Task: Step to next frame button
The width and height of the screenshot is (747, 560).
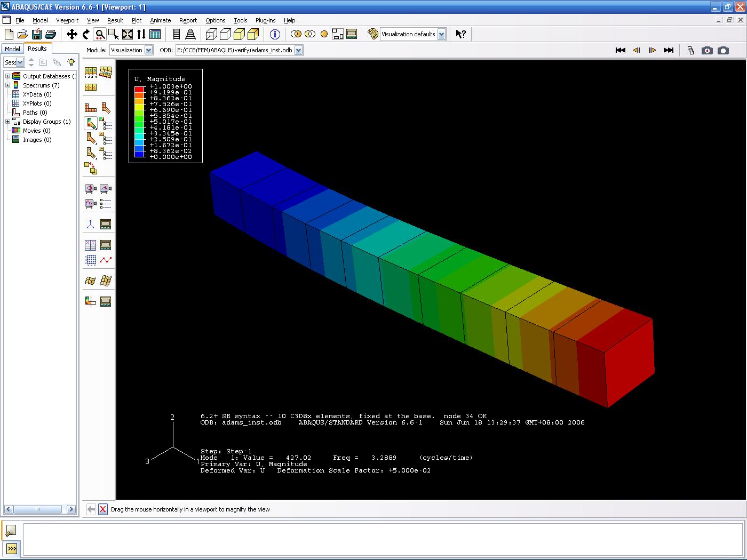Action: tap(652, 50)
